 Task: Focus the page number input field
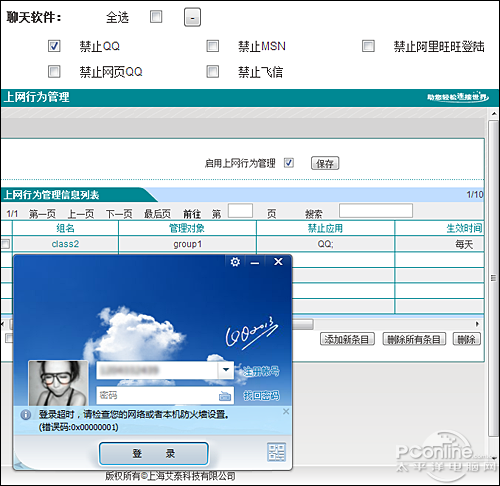[x=240, y=211]
